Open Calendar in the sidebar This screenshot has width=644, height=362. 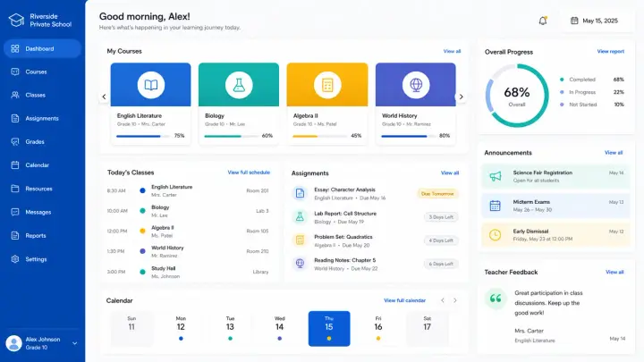[42, 165]
